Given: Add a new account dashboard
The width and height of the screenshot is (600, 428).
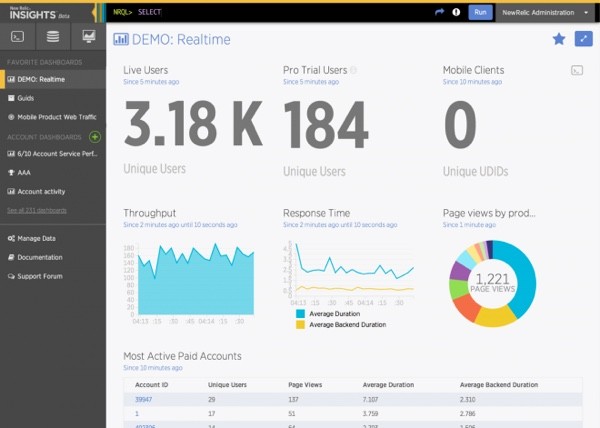Looking at the screenshot, I should click(95, 137).
